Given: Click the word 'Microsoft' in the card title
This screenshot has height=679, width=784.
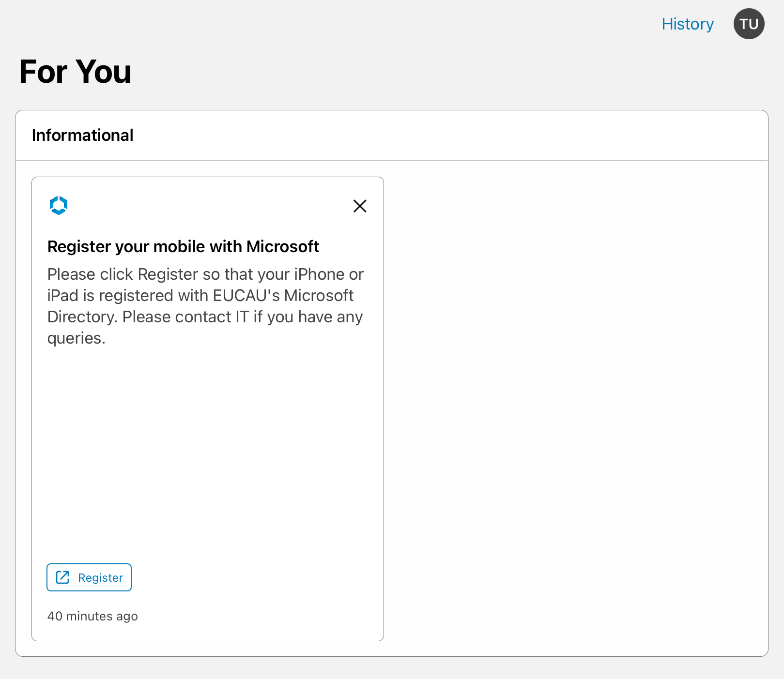Looking at the screenshot, I should (x=282, y=247).
